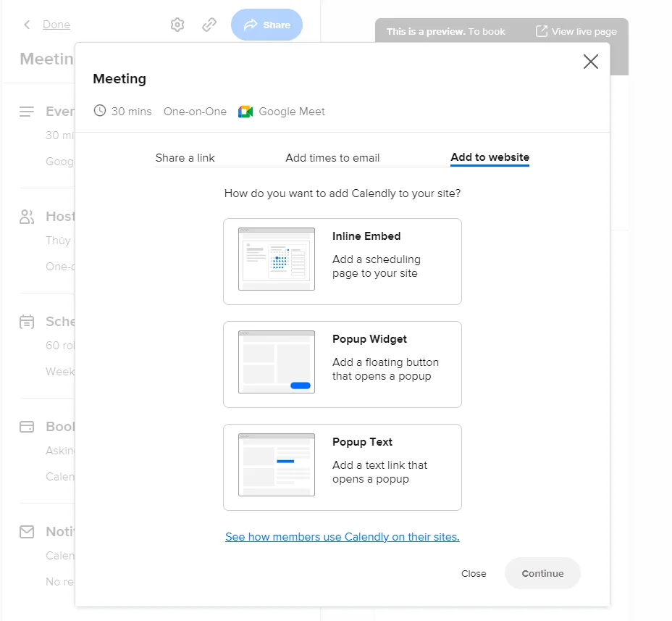672x621 pixels.
Task: Click the Notifications envelope icon in sidebar
Action: point(27,532)
